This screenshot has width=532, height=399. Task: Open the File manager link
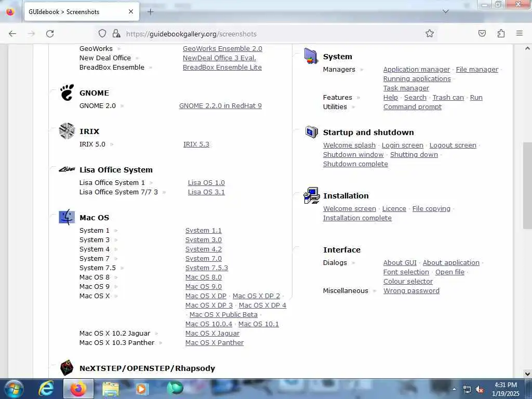tap(477, 69)
